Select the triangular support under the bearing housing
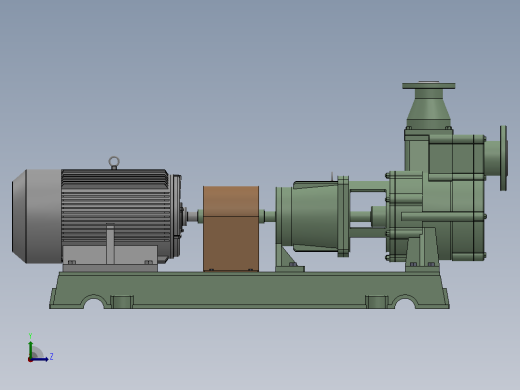The image size is (520, 390). [289, 258]
